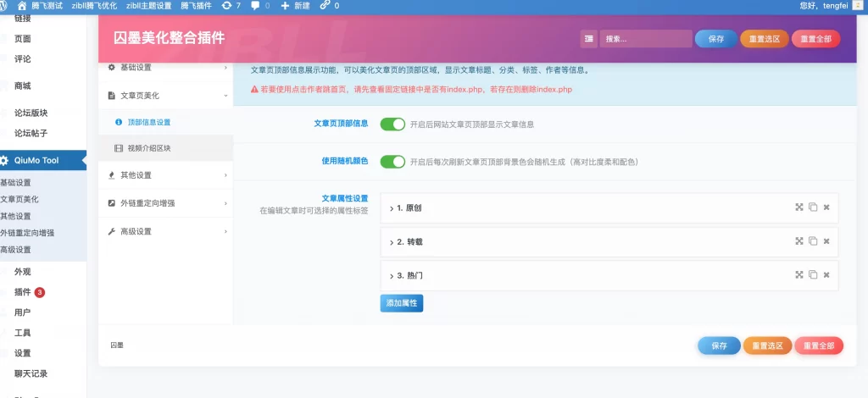Click the plus icon for 新建
868x398 pixels.
pos(285,6)
